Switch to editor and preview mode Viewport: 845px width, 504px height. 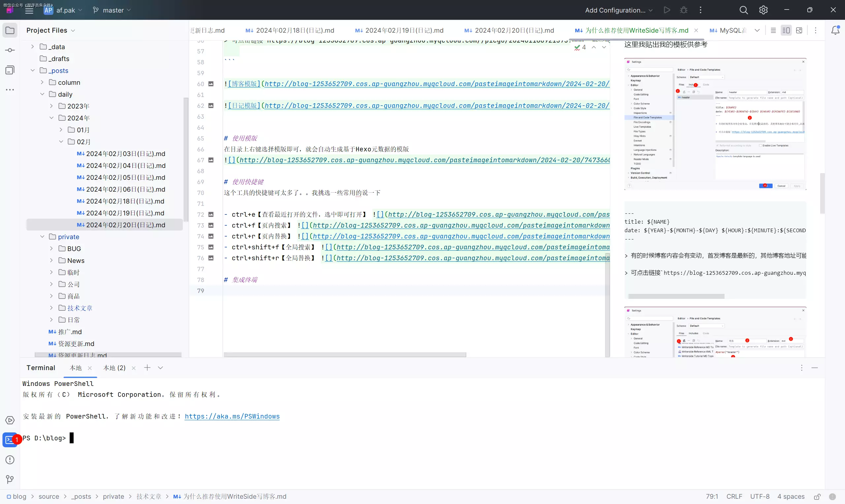click(x=786, y=30)
